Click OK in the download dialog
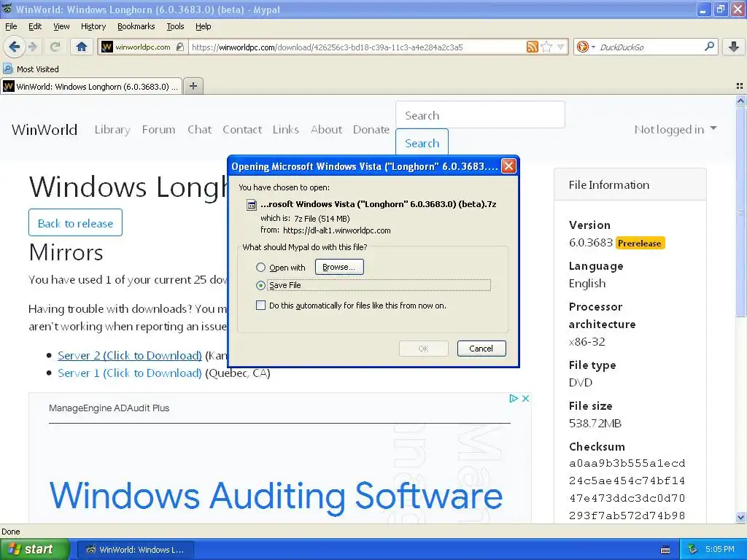 [424, 349]
